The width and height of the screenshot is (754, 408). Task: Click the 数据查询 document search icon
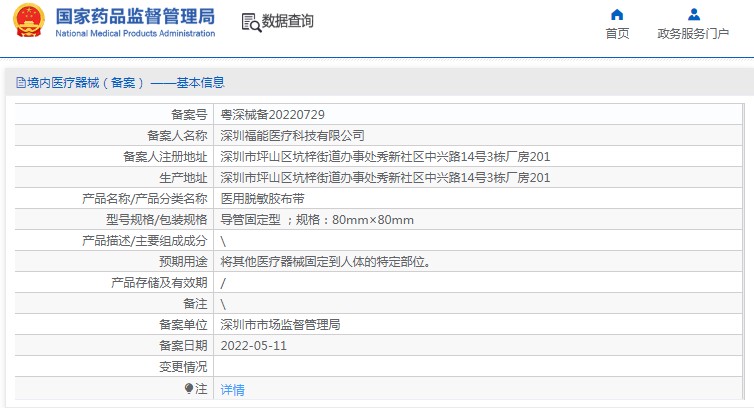(250, 22)
